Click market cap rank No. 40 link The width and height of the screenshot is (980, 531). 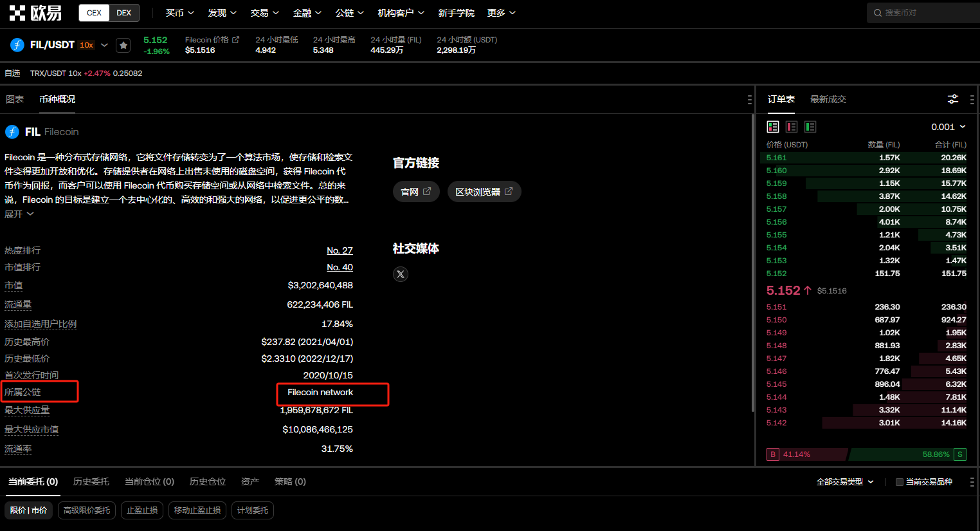pyautogui.click(x=340, y=267)
